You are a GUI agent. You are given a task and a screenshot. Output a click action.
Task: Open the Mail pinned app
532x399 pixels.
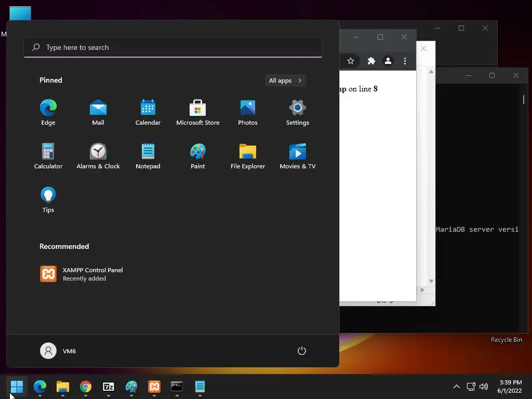pyautogui.click(x=98, y=113)
